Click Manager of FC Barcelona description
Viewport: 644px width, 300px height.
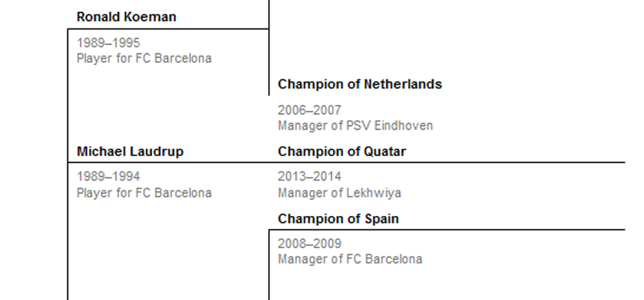[350, 259]
